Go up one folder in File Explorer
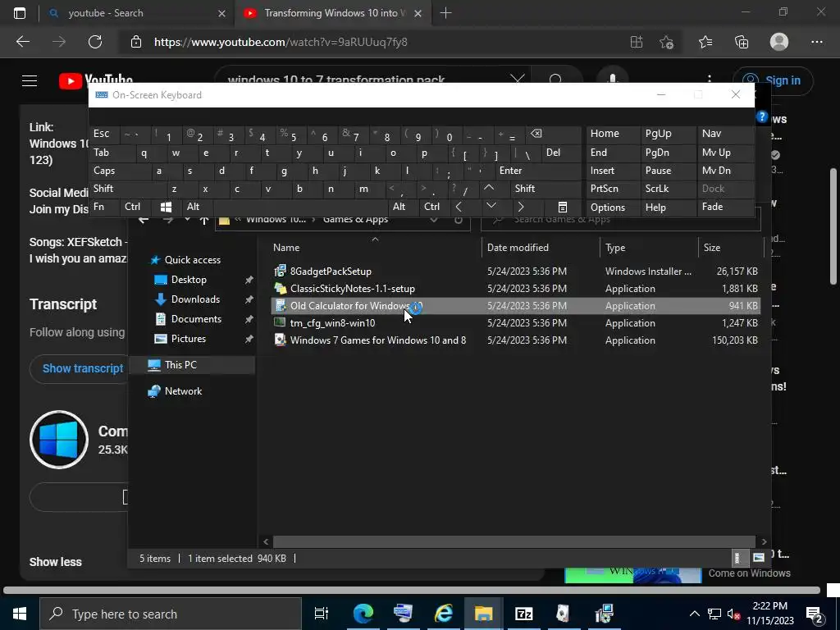Image resolution: width=840 pixels, height=630 pixels. click(203, 220)
